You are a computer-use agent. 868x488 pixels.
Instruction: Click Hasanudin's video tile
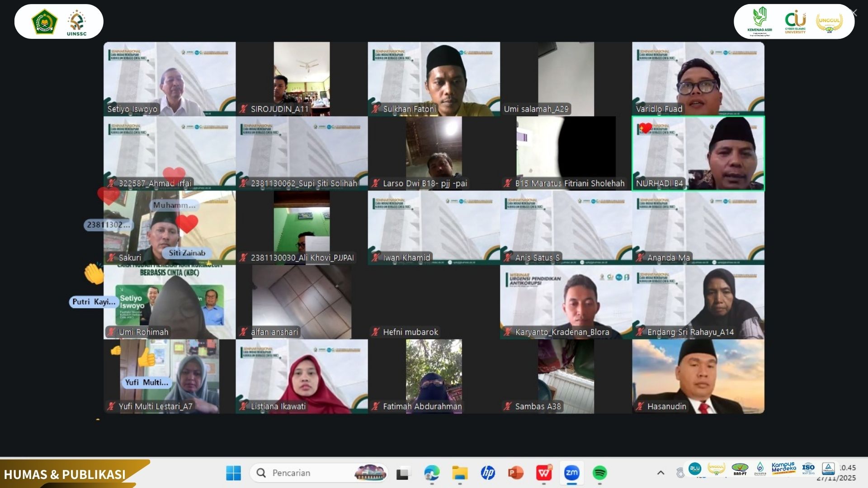[698, 376]
